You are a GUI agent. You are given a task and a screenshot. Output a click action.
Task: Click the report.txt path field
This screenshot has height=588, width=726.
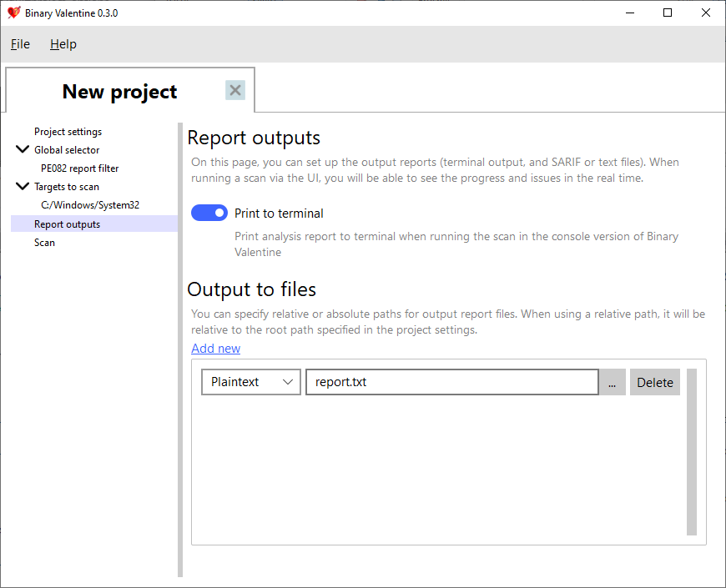pyautogui.click(x=452, y=382)
